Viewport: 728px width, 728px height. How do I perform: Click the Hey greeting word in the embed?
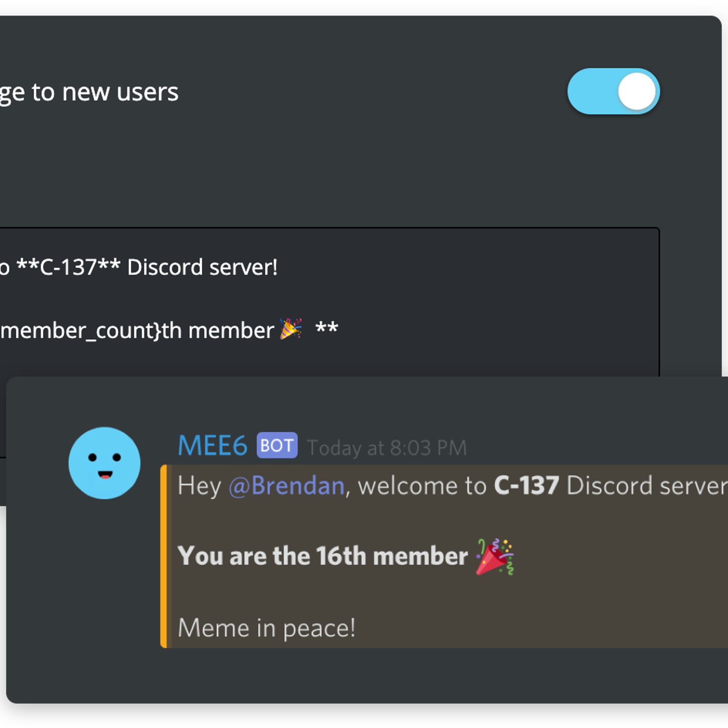(x=199, y=486)
